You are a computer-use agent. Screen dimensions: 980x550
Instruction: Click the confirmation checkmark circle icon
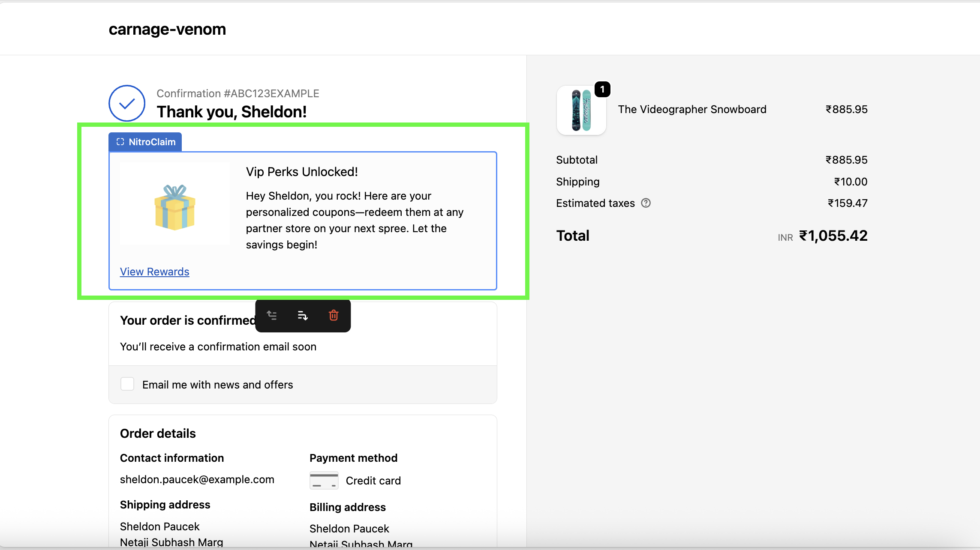tap(127, 103)
